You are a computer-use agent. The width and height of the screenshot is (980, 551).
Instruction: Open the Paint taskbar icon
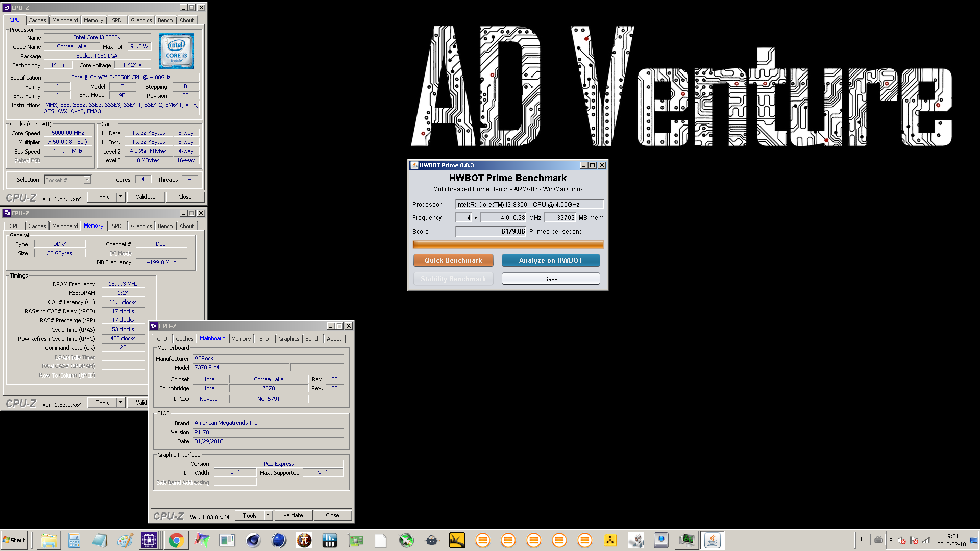pyautogui.click(x=125, y=540)
